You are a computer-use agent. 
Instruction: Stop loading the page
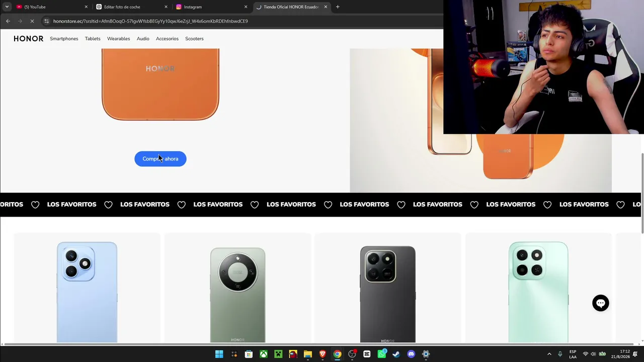pos(32,21)
